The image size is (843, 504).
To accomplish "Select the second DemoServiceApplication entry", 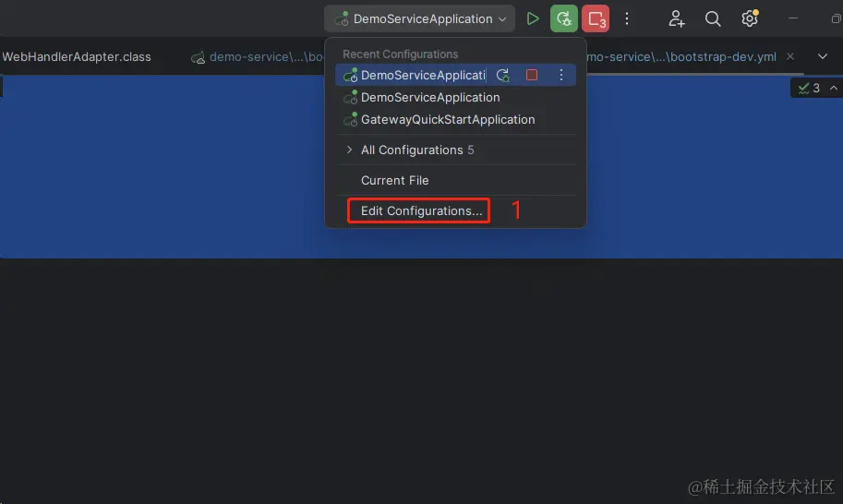I will (x=430, y=97).
